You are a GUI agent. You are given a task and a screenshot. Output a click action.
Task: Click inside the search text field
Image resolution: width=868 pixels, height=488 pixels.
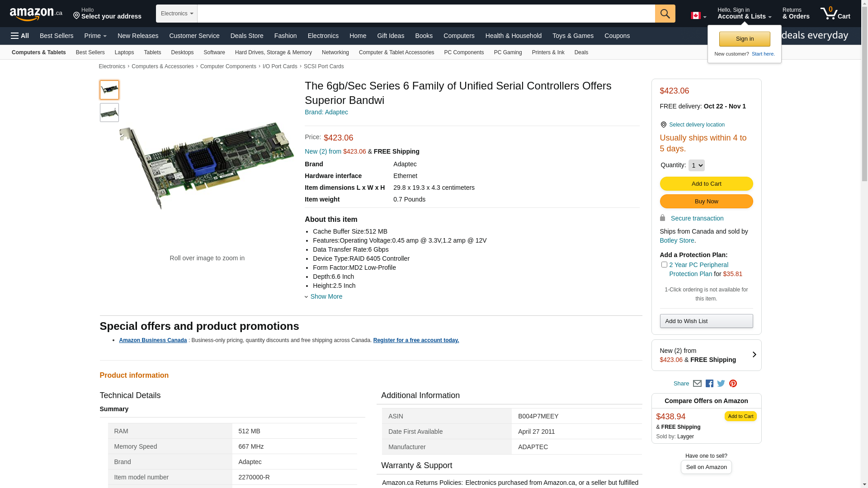point(425,14)
